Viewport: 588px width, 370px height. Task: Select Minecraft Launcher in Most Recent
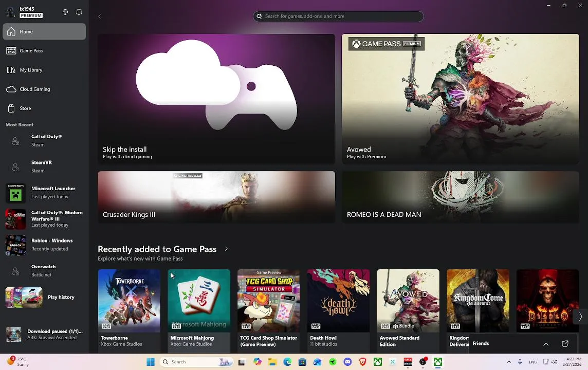(44, 193)
